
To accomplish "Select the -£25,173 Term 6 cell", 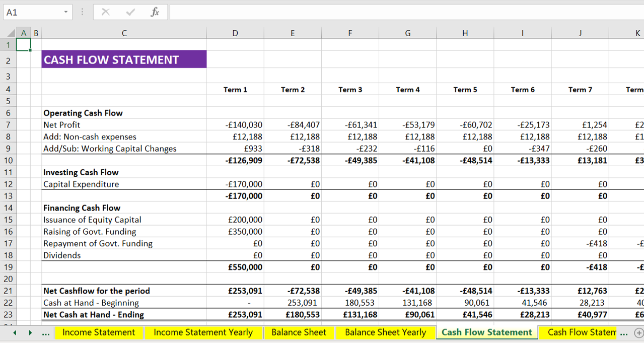I will [523, 125].
